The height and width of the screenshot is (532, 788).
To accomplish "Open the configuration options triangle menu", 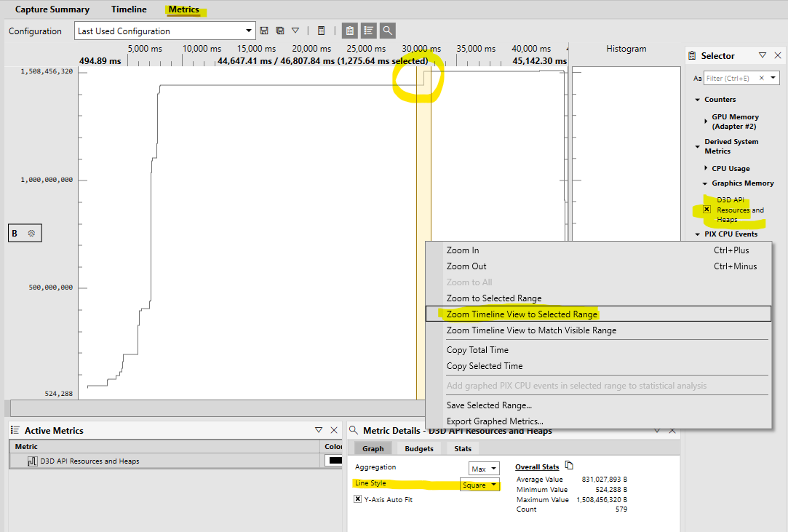I will [295, 31].
